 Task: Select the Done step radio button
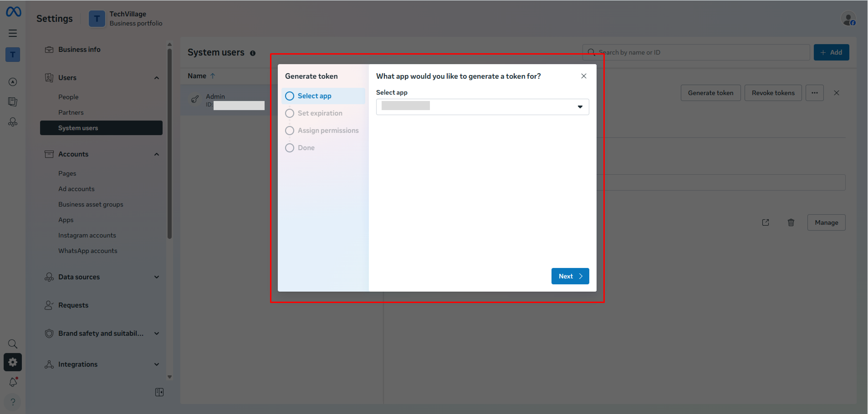tap(289, 147)
